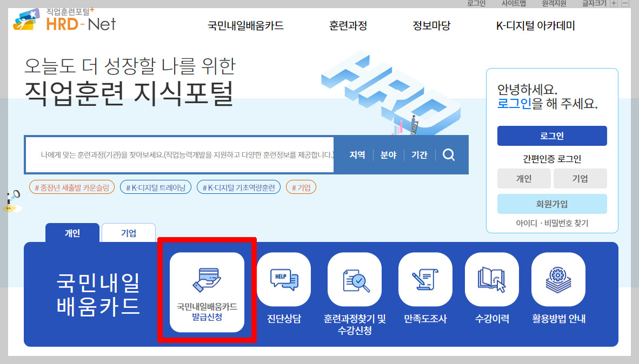Click the blue 로그인 button
The width and height of the screenshot is (639, 364).
(552, 136)
